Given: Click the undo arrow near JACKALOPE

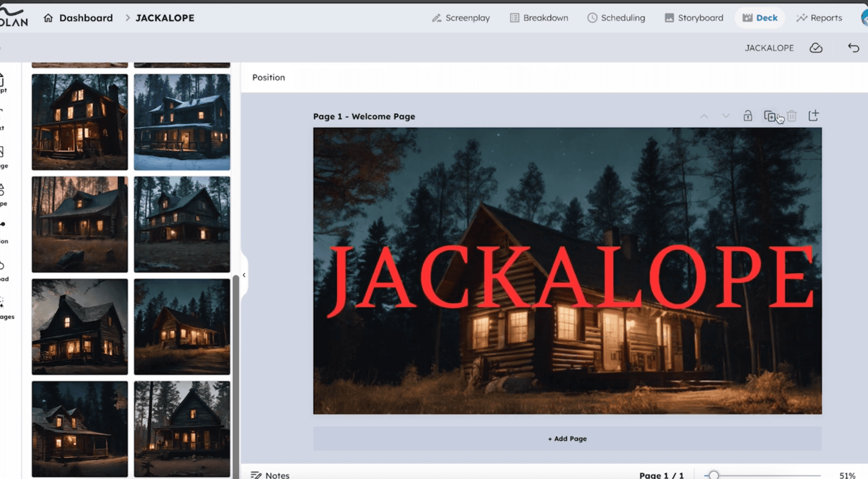Looking at the screenshot, I should [x=852, y=48].
